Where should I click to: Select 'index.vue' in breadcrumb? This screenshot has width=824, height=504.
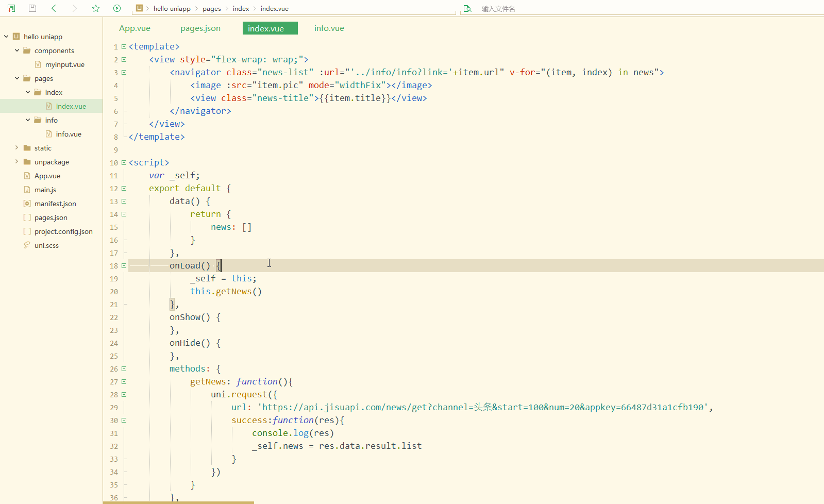coord(275,9)
